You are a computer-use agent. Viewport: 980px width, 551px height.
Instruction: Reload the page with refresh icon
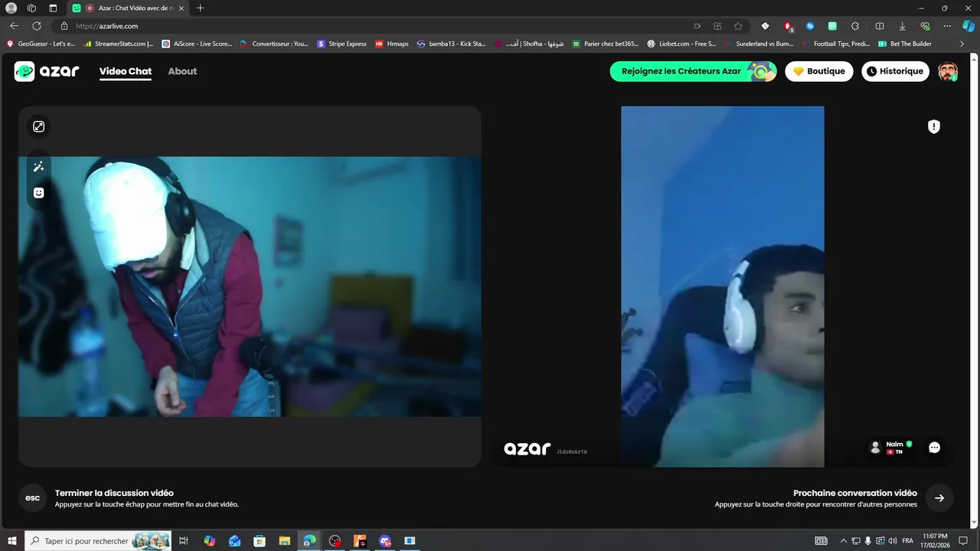click(x=36, y=26)
